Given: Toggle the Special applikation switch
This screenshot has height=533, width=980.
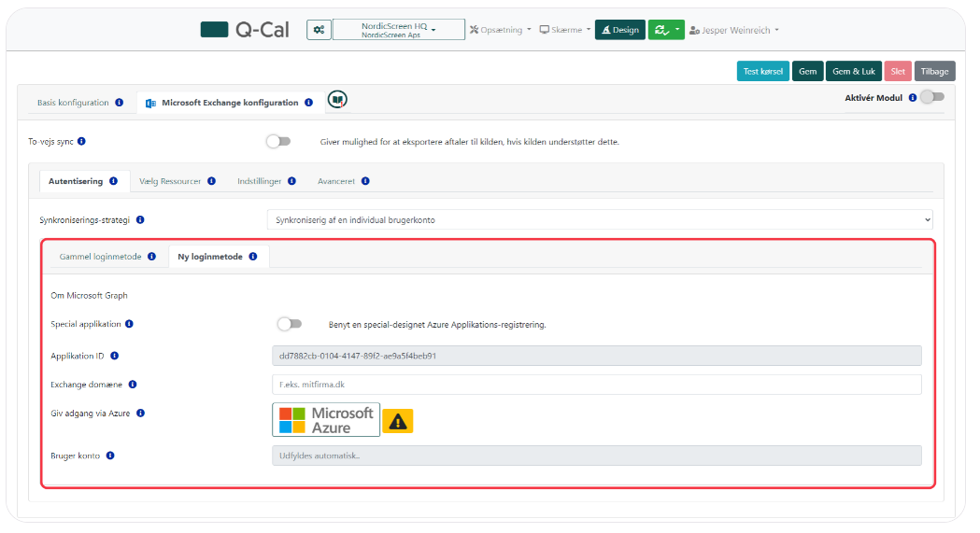Looking at the screenshot, I should click(290, 324).
